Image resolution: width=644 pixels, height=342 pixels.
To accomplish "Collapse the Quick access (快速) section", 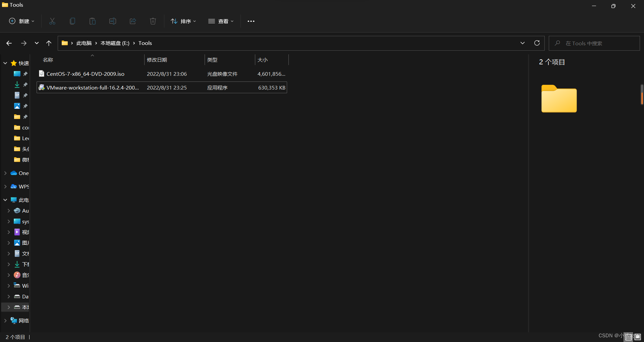I will [5, 63].
